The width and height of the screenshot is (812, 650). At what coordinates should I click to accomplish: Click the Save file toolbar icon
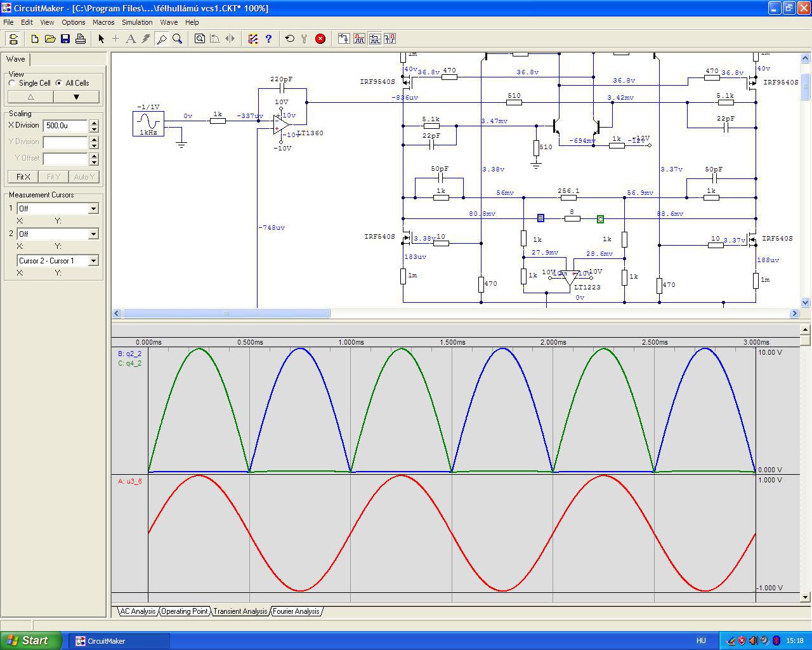click(65, 39)
